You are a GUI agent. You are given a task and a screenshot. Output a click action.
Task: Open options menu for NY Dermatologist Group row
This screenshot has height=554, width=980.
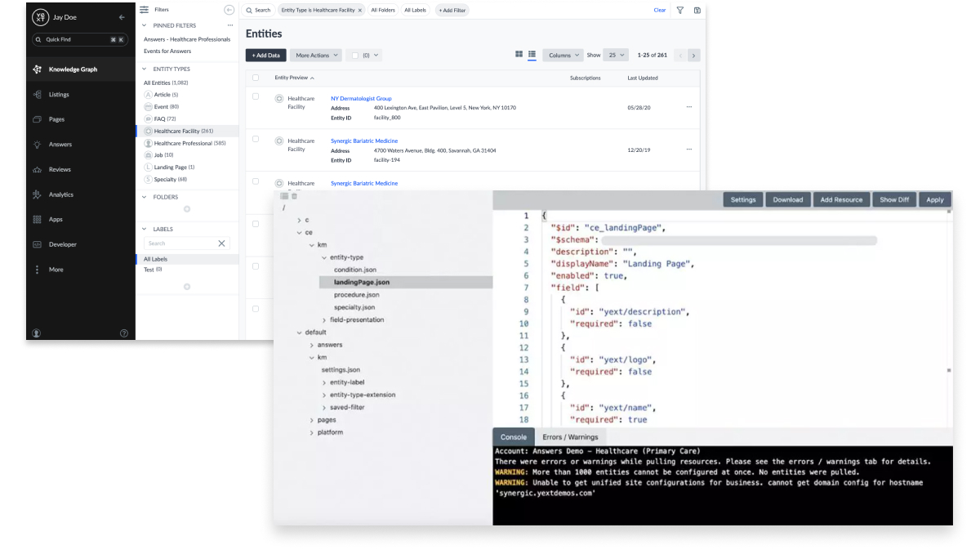pos(689,107)
